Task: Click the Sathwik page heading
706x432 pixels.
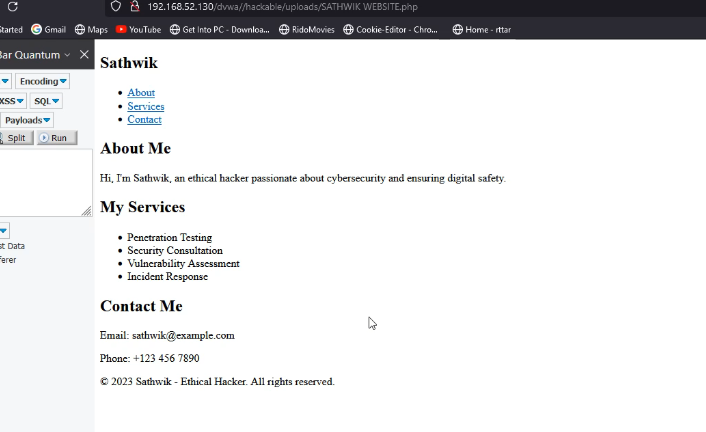Action: (x=129, y=63)
